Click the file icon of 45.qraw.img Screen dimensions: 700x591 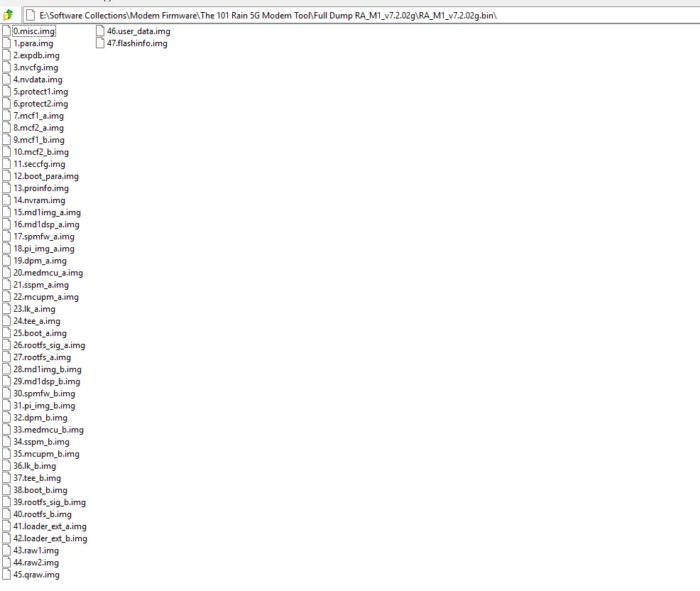[x=6, y=574]
